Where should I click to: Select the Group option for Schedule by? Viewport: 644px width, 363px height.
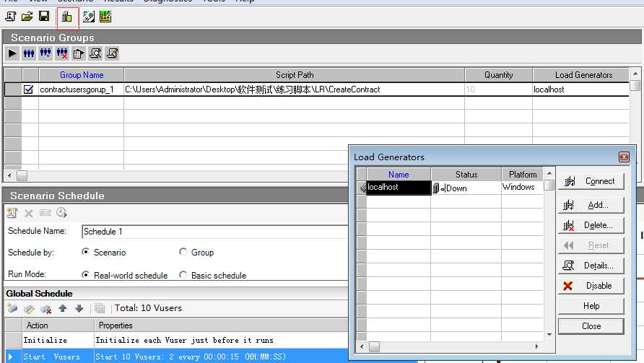(x=183, y=252)
